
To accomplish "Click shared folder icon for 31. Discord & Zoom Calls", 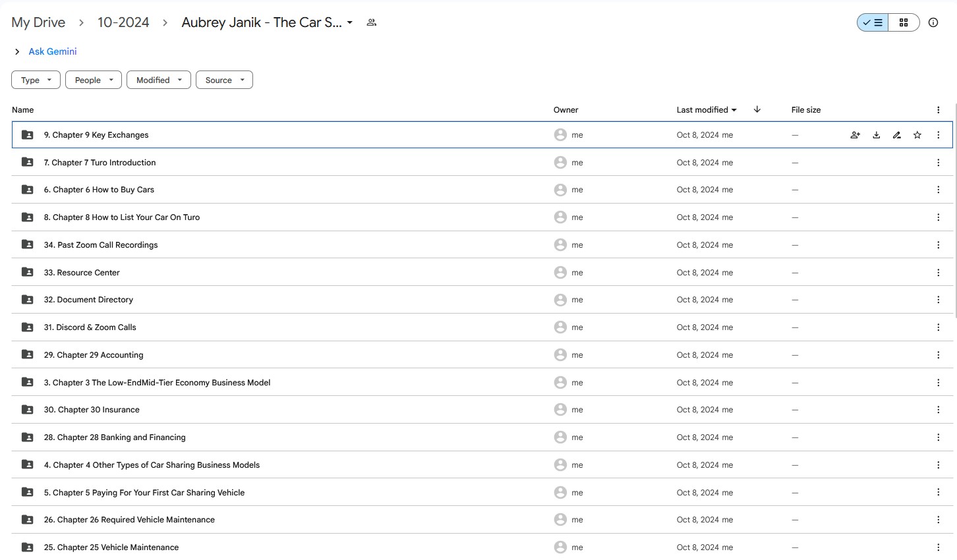I will click(x=27, y=327).
